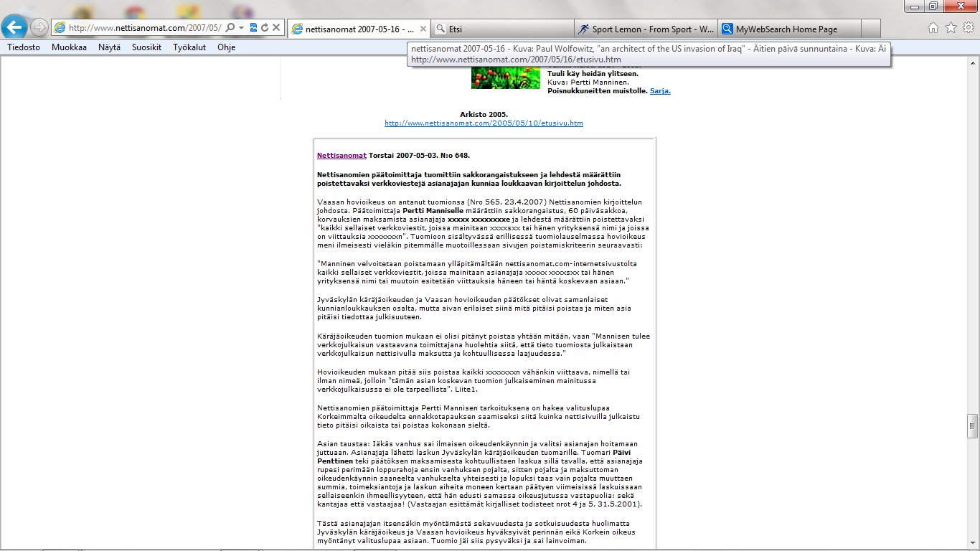Click the purple Nettisanomat link
The width and height of the screenshot is (980, 551).
[x=341, y=155]
